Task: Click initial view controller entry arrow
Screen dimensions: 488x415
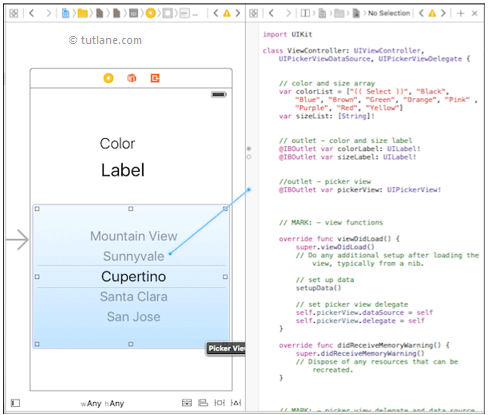Action: pyautogui.click(x=17, y=240)
